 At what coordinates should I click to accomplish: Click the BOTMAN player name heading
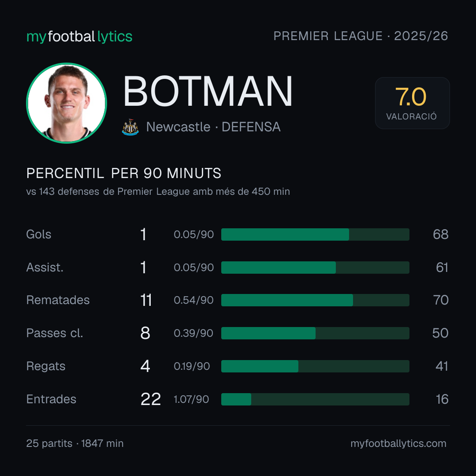208,91
